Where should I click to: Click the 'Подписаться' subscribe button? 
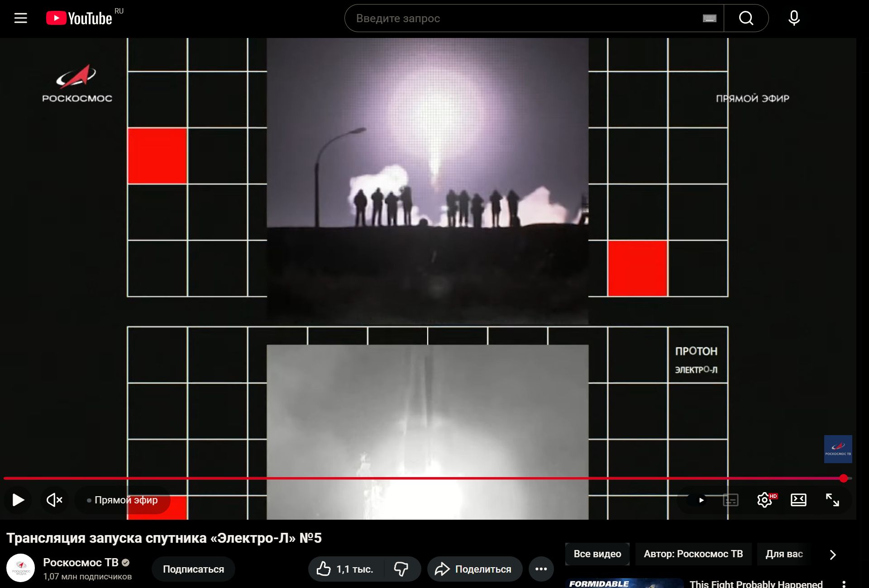pyautogui.click(x=193, y=569)
